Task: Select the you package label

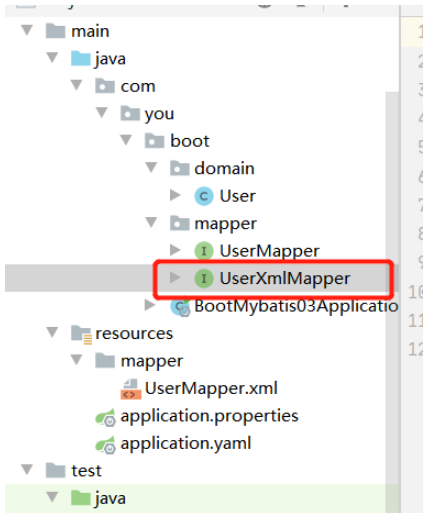Action: (159, 115)
